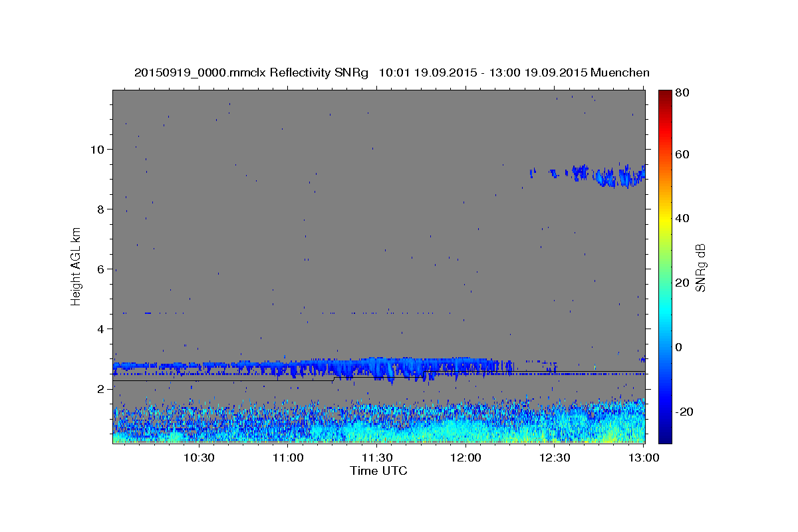Click the colorbar value 40
This screenshot has height=532, width=798.
click(682, 218)
